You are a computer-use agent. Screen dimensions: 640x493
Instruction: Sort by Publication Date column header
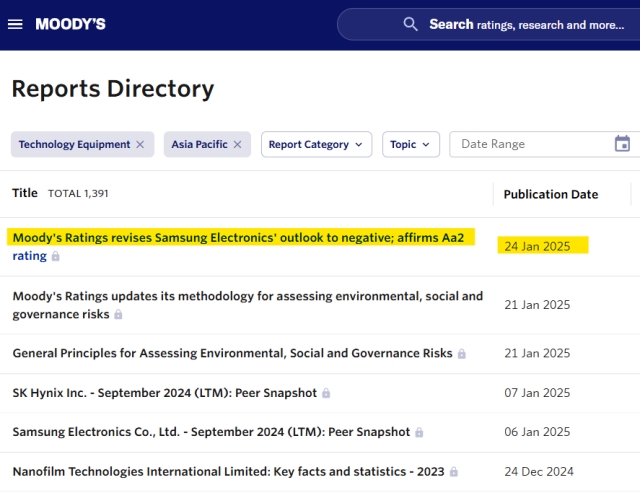coord(550,194)
